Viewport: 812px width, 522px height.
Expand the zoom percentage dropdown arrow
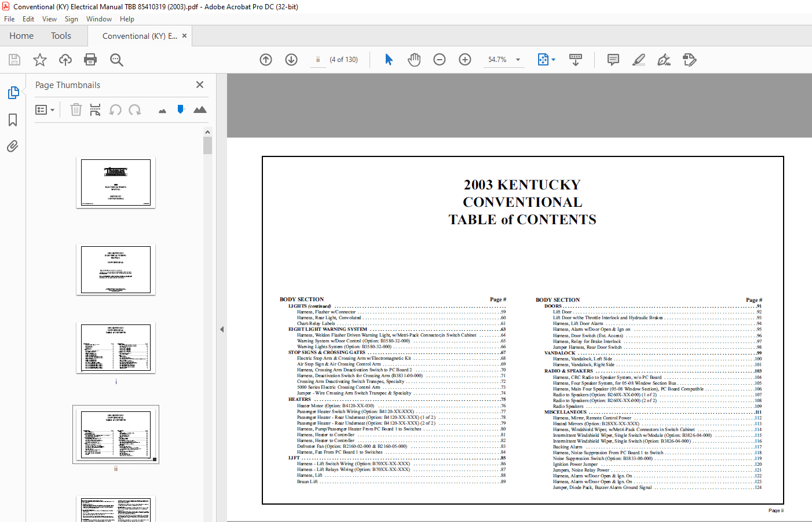518,60
